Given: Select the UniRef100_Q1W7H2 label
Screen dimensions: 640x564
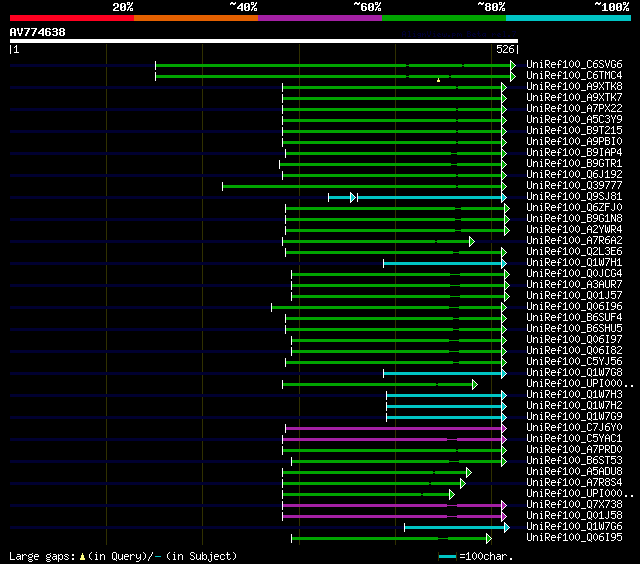Looking at the screenshot, I should point(574,406).
